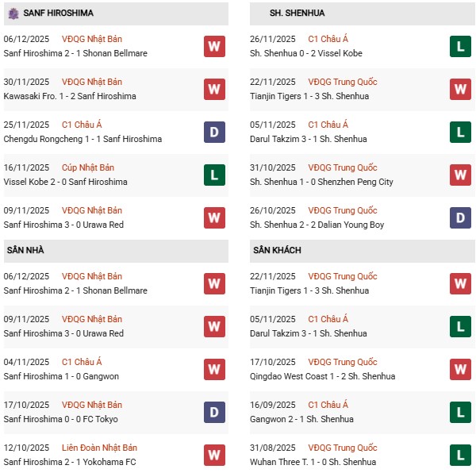Click the W badge for Kawasaki Fro. match
Image resolution: width=476 pixels, height=473 pixels.
[214, 89]
